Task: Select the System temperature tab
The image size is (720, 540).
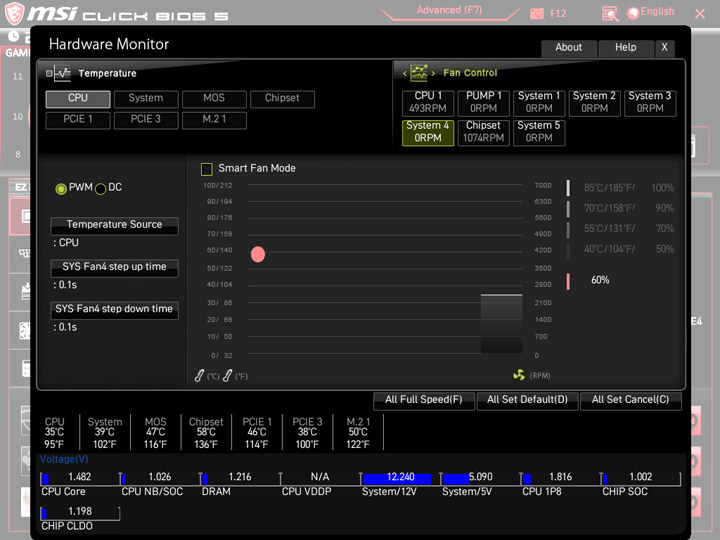Action: pyautogui.click(x=146, y=98)
